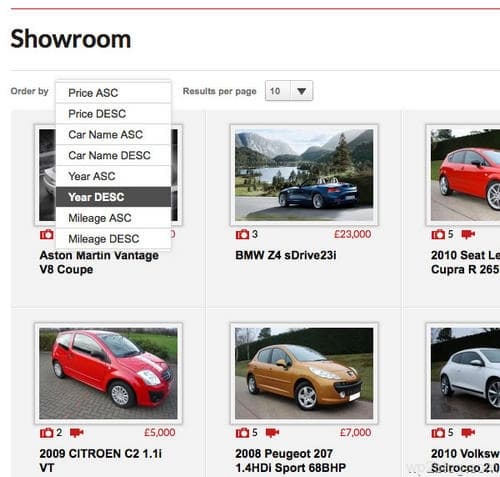
Task: Choose Year ASC in dropdown list
Action: tap(113, 176)
